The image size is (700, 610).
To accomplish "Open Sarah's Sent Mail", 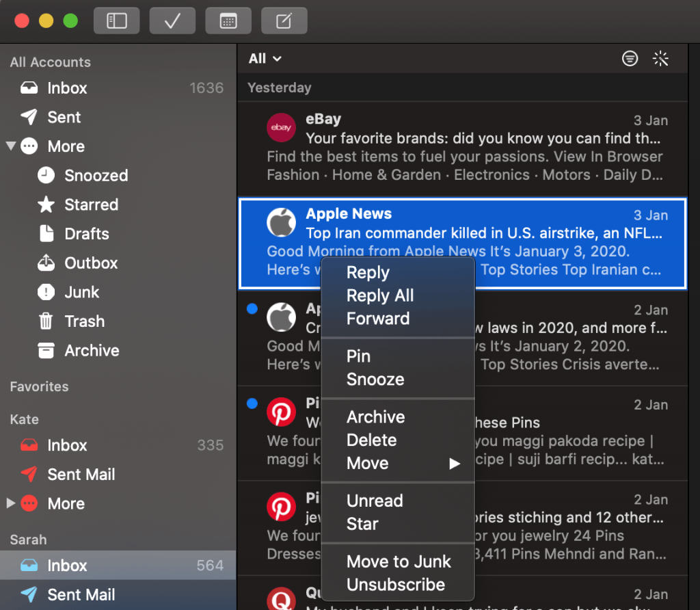I will tap(118, 595).
